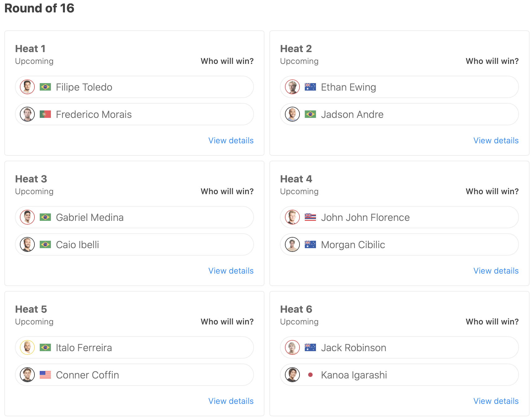
Task: Click the Hawaii flag beside John John Florence
Action: (310, 217)
